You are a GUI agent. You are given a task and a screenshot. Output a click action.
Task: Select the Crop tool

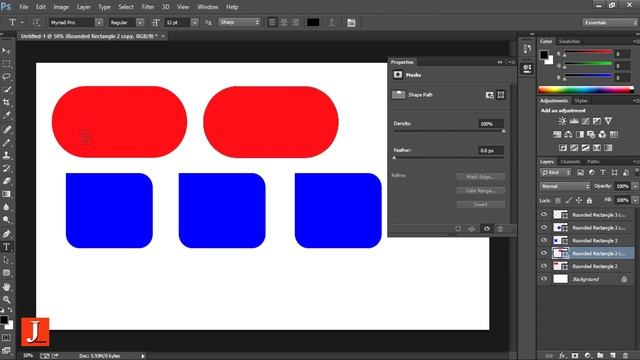click(6, 102)
